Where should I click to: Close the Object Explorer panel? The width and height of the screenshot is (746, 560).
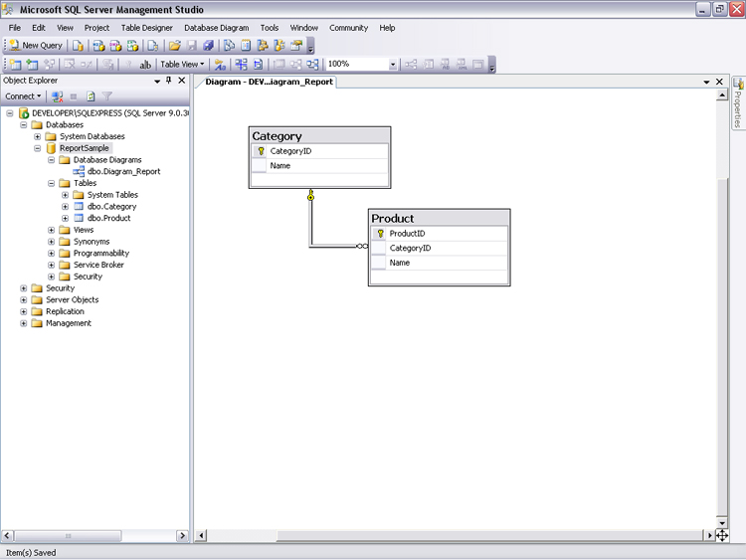click(x=181, y=81)
